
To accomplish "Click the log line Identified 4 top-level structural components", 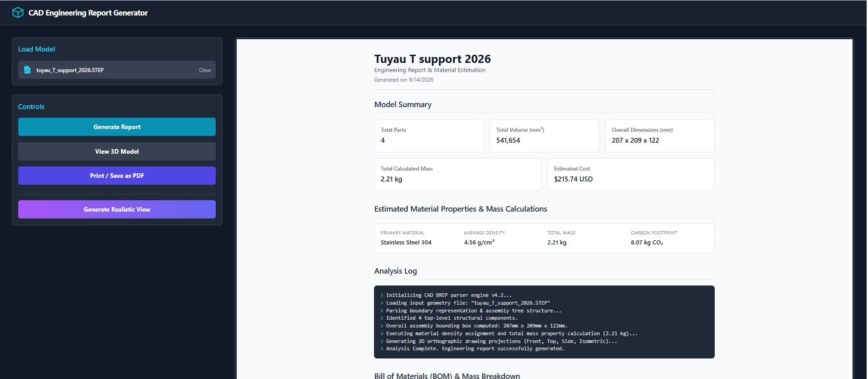I will 452,318.
